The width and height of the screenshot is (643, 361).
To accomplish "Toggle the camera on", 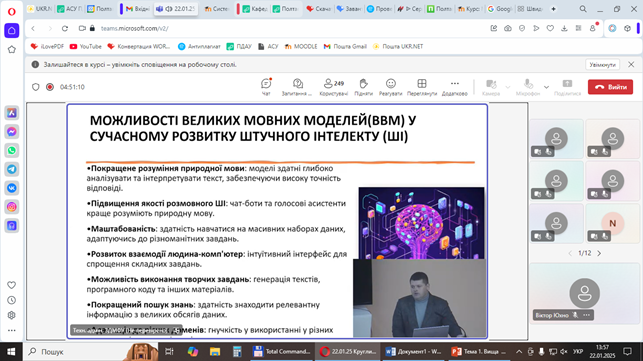I will pos(491,87).
